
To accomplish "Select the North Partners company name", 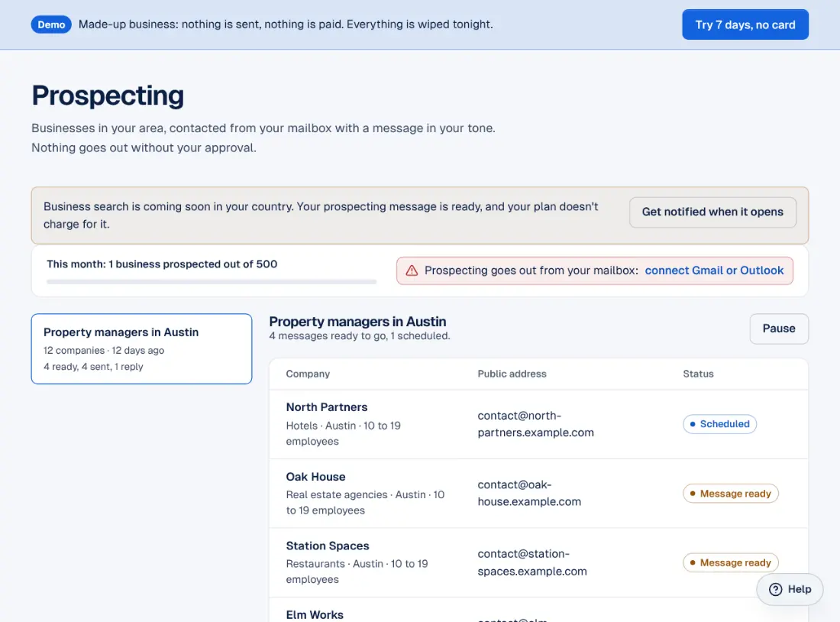I will pyautogui.click(x=327, y=407).
